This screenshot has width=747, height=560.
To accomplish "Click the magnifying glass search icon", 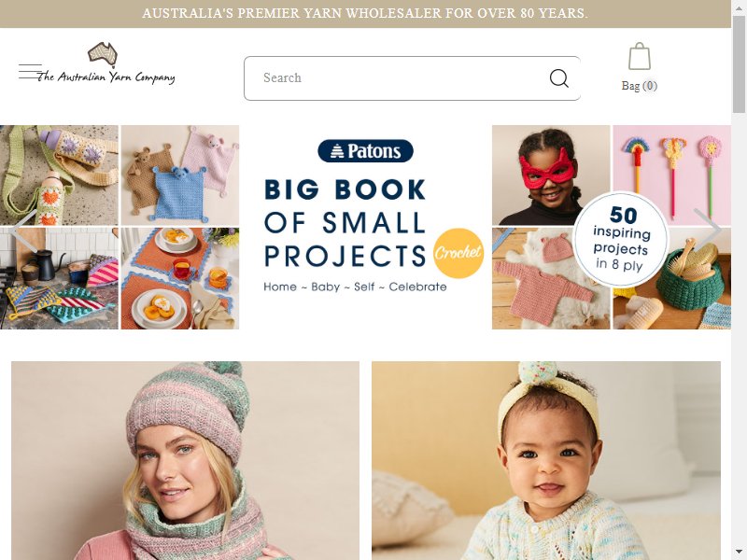I will (x=558, y=78).
